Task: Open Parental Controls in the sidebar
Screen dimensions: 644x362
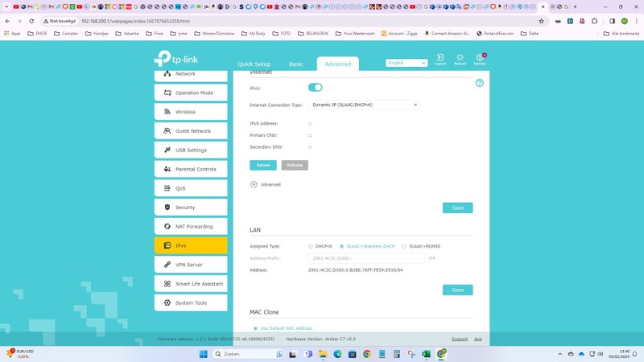Action: point(191,169)
